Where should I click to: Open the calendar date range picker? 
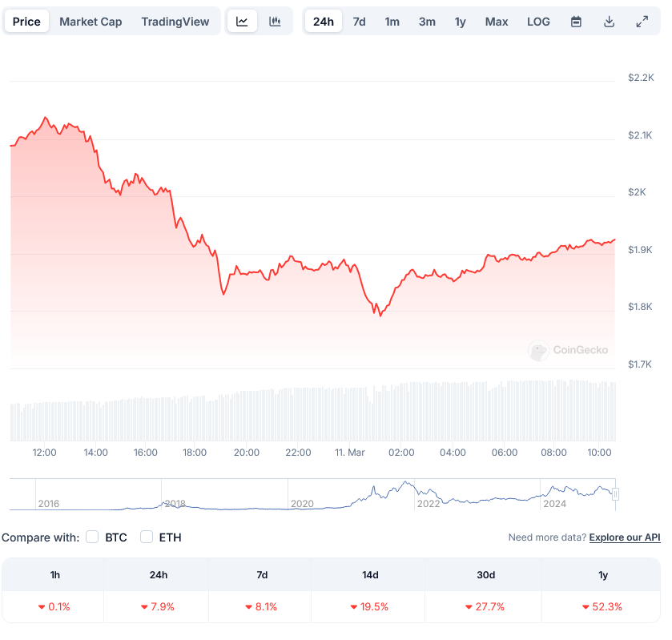coord(576,22)
